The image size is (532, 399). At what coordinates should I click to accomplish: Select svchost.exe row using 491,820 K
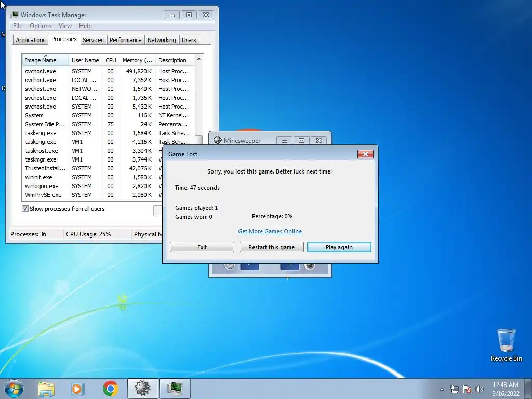(108, 71)
